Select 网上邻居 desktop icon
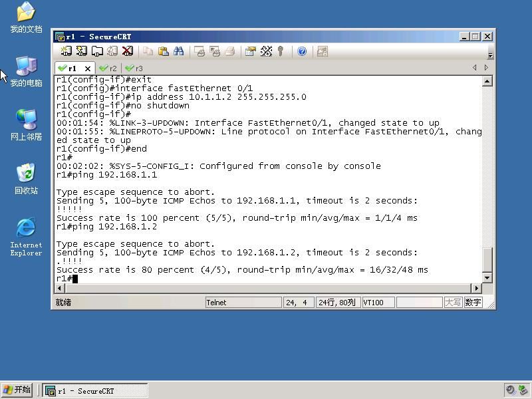Viewport: 532px width, 399px height. [26, 125]
